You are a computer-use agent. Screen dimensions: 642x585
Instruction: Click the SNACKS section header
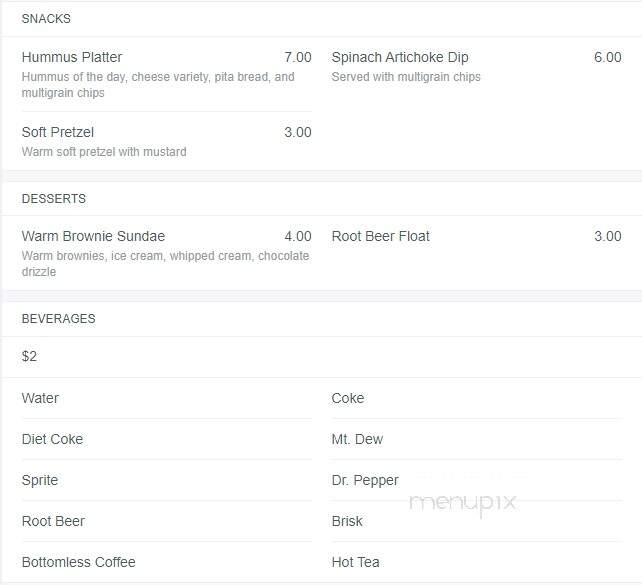46,19
